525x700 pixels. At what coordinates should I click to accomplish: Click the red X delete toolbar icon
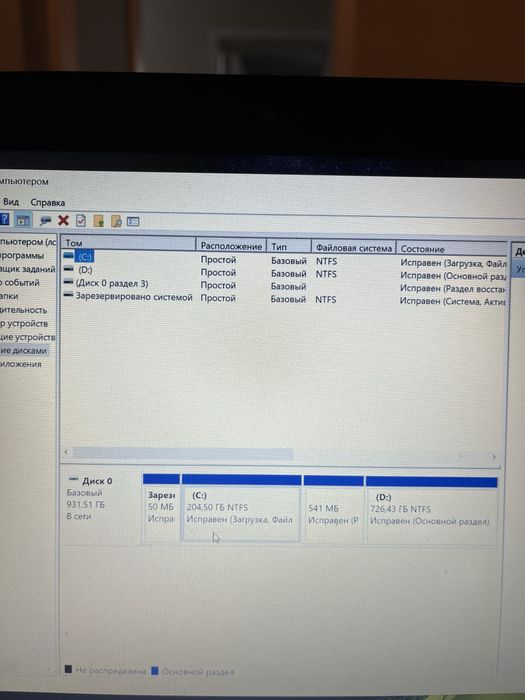(x=63, y=220)
